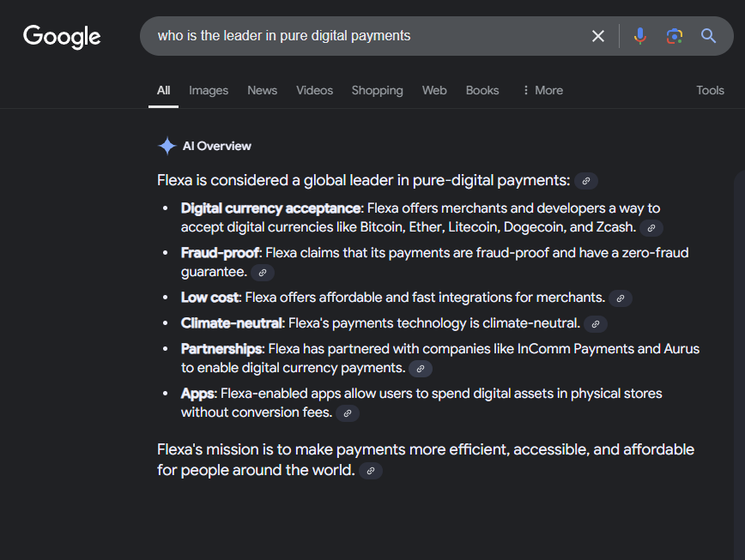Click the 'AI Overview' heading text
The image size is (745, 560).
216,146
